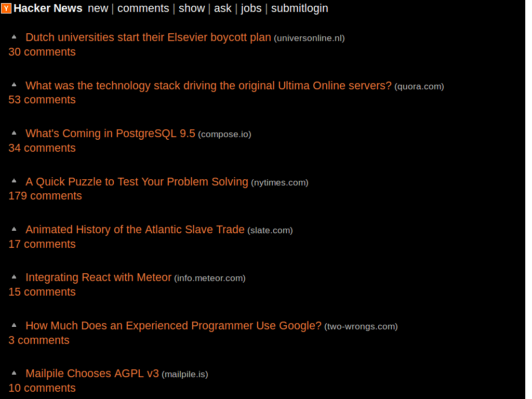Open the 'ask' section
This screenshot has height=399, width=532.
tap(222, 8)
